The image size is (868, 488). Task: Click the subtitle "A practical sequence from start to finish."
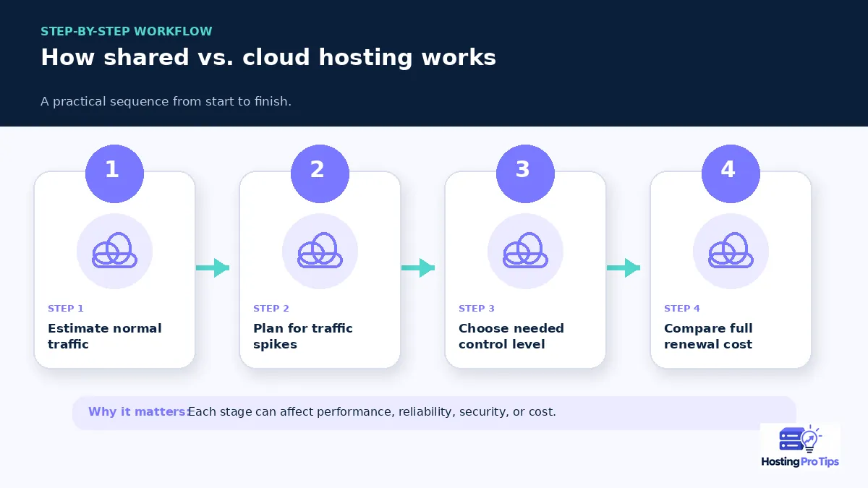(166, 102)
